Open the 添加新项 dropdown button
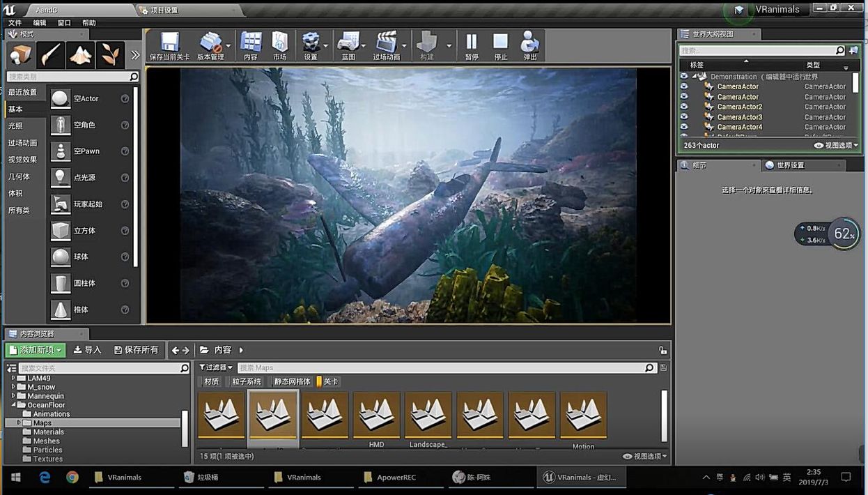The width and height of the screenshot is (868, 495). [36, 350]
